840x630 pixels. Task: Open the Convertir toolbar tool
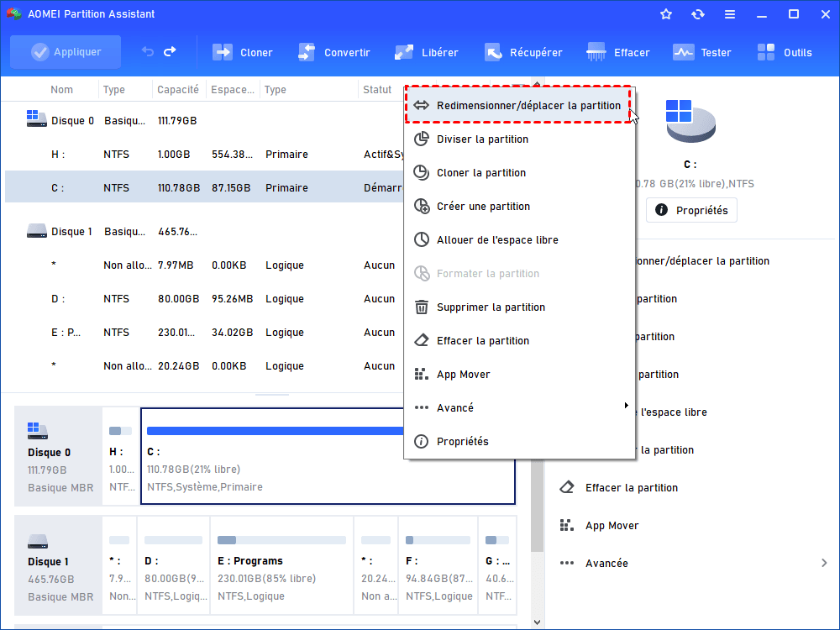point(333,52)
